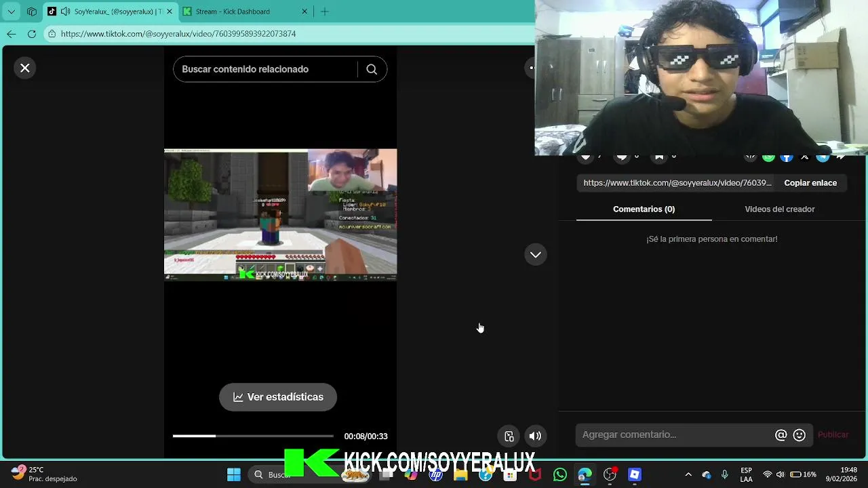Focus the 'Buscar contenido relacionado' search field
This screenshot has width=868, height=488.
264,69
